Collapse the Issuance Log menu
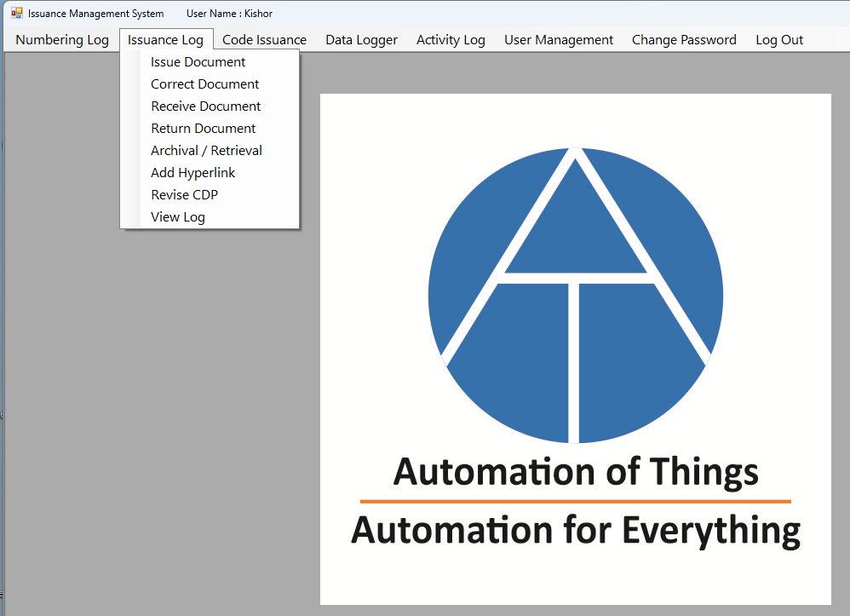This screenshot has width=850, height=616. coord(166,39)
